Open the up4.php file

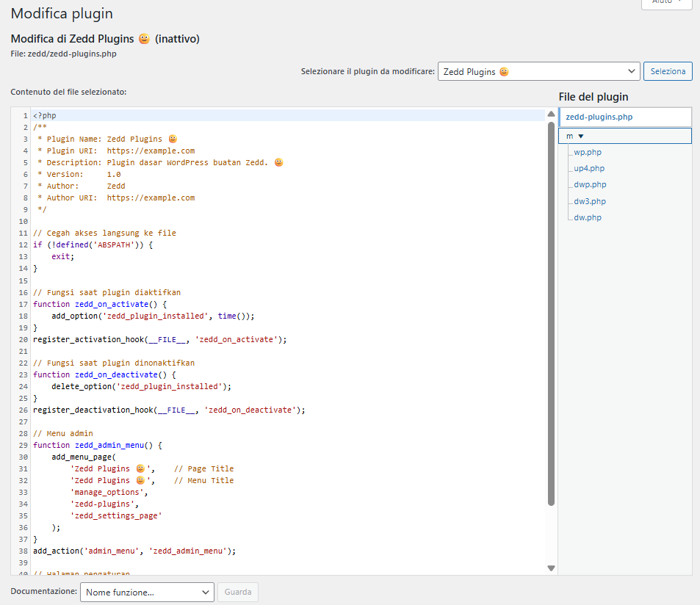click(589, 169)
